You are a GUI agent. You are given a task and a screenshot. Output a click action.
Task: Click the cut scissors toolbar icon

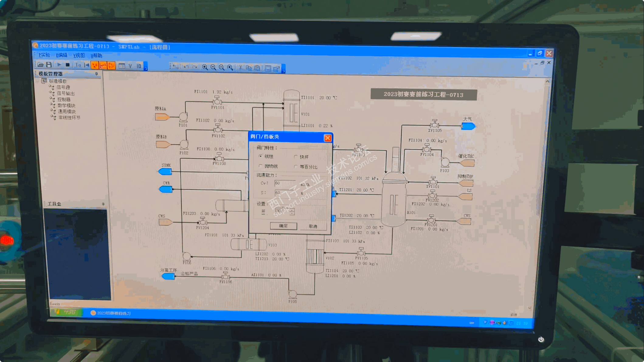pyautogui.click(x=240, y=68)
